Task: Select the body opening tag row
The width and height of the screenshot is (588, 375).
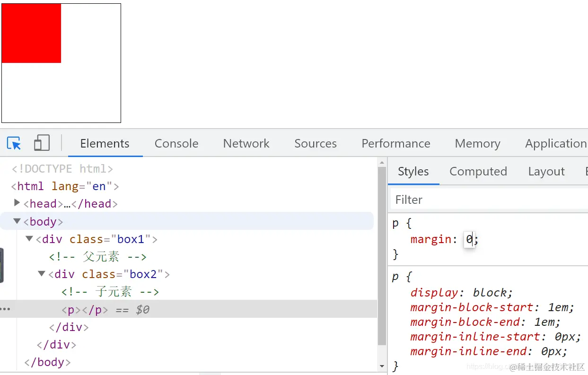Action: (187, 221)
